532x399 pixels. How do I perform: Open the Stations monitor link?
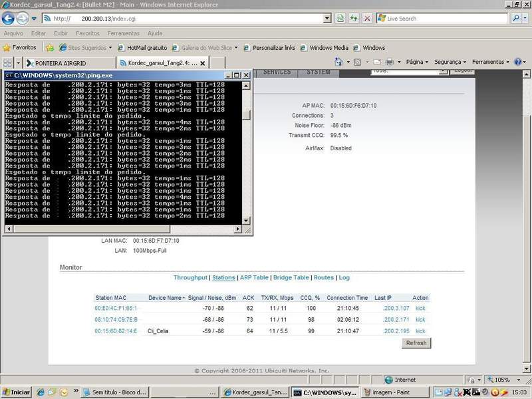(223, 277)
